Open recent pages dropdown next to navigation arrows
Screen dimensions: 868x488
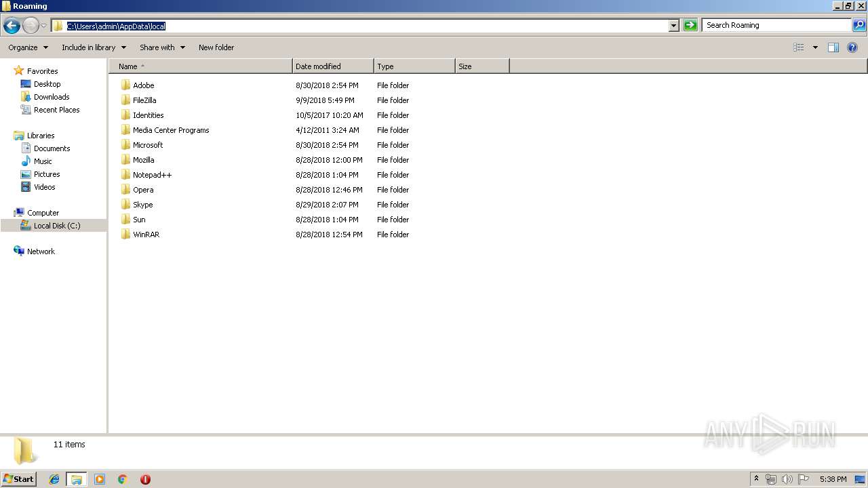pos(43,26)
